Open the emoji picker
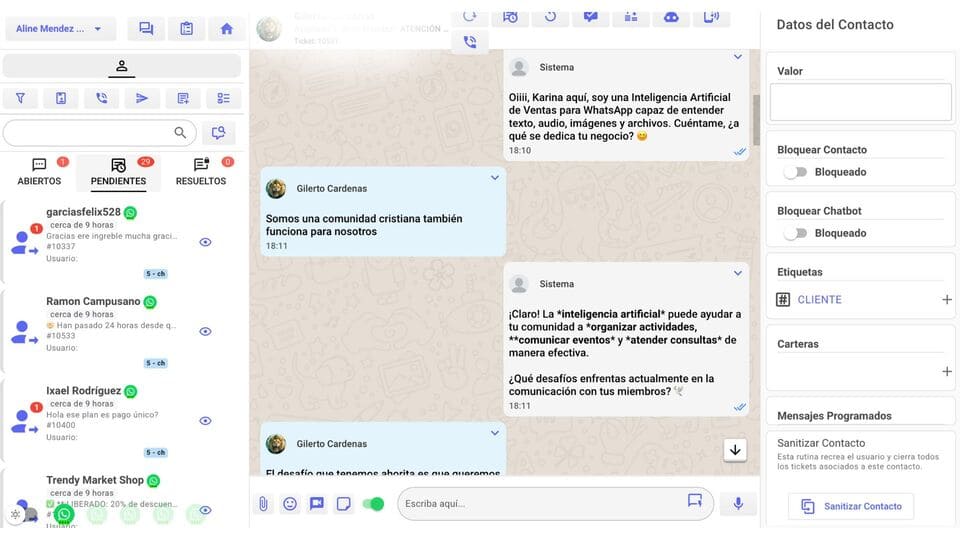 coord(290,504)
